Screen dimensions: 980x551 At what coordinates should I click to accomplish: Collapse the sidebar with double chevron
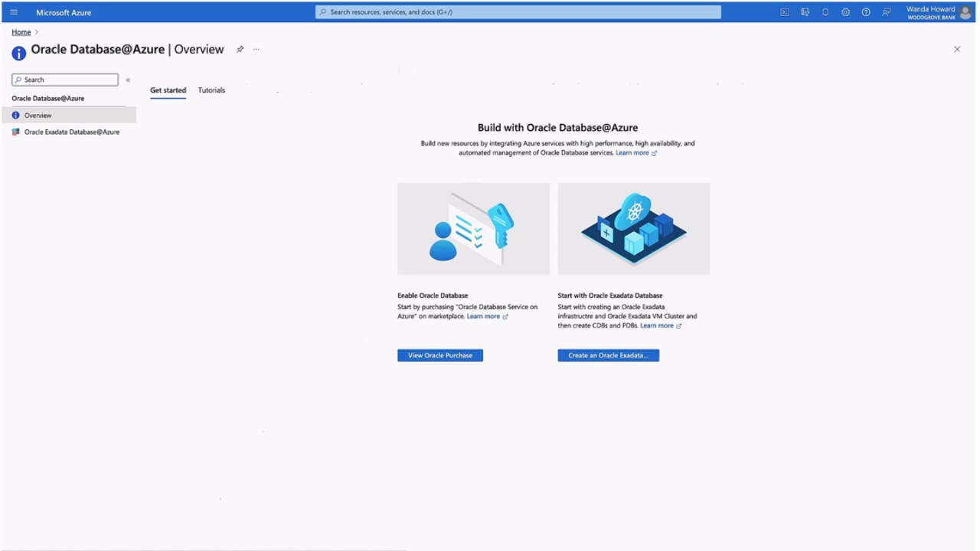coord(128,80)
